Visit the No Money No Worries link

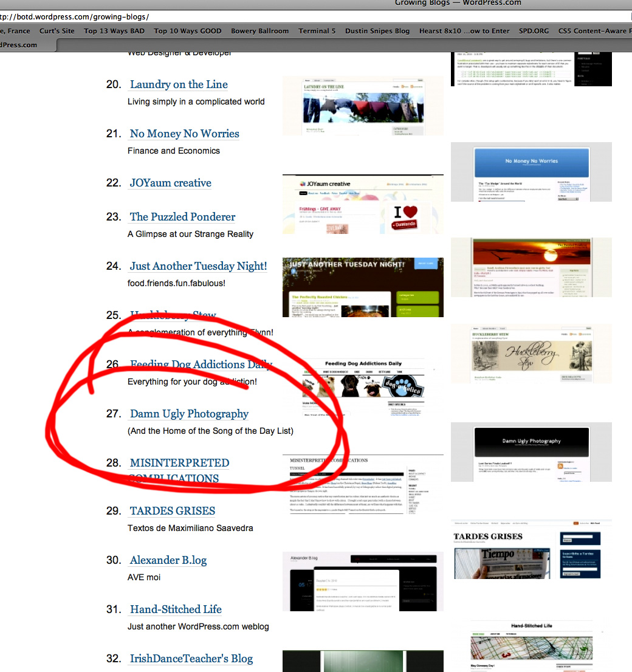click(184, 134)
